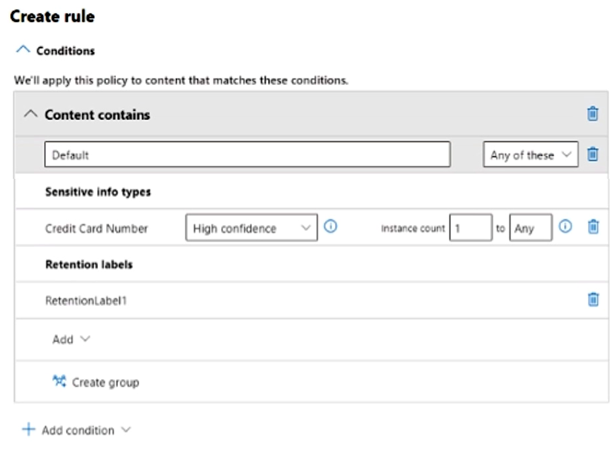614x453 pixels.
Task: Collapse the Content contains panel
Action: point(29,114)
